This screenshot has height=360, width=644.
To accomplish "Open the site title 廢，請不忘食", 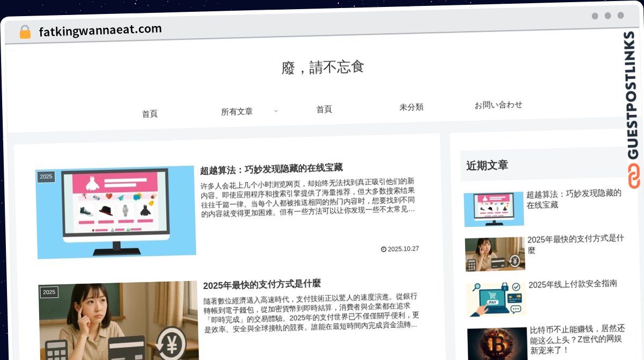I will (323, 67).
